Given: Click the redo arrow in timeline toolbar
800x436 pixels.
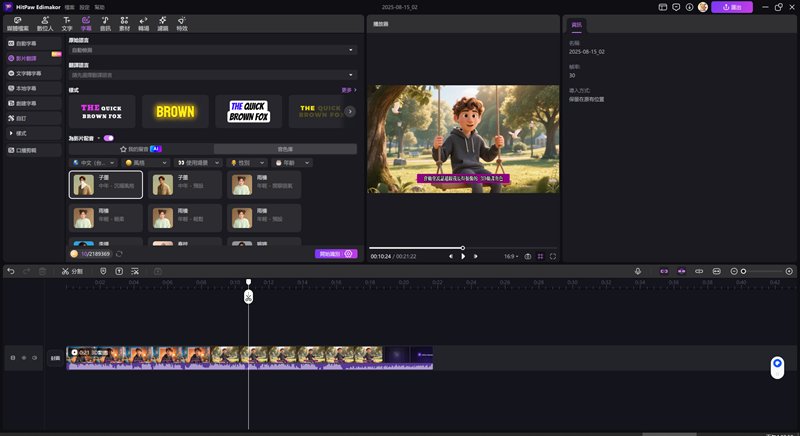Looking at the screenshot, I should point(27,271).
